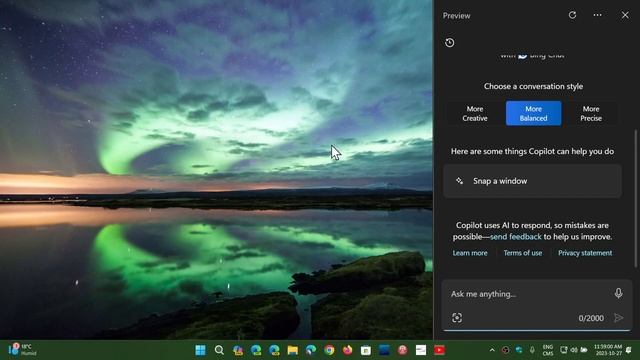Open Microsoft Store from the taskbar
This screenshot has width=640, height=360.
[x=366, y=350]
